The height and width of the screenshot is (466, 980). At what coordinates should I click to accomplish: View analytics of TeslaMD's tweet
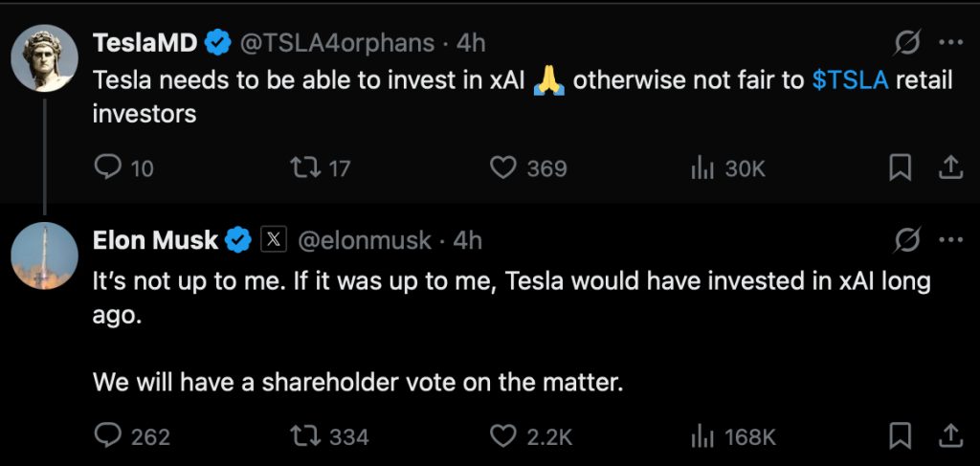(x=703, y=168)
